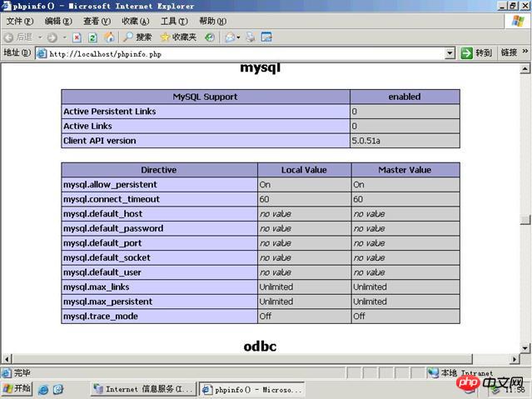Viewport: 532px width, 399px height.
Task: Switch to Internet 信息服务 taskbar window
Action: point(143,389)
